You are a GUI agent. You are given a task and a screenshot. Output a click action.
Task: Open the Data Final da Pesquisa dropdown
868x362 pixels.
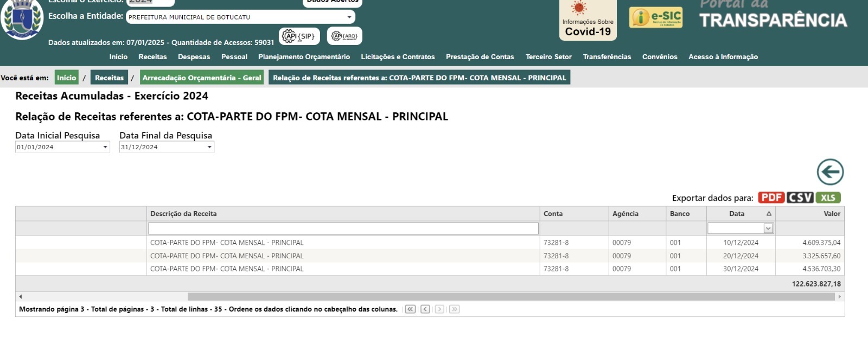(x=209, y=147)
